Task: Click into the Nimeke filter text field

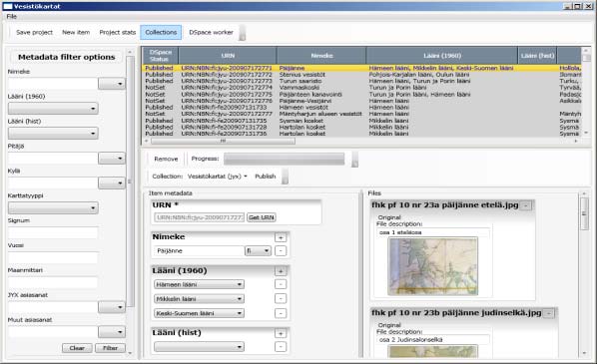Action: (x=52, y=84)
